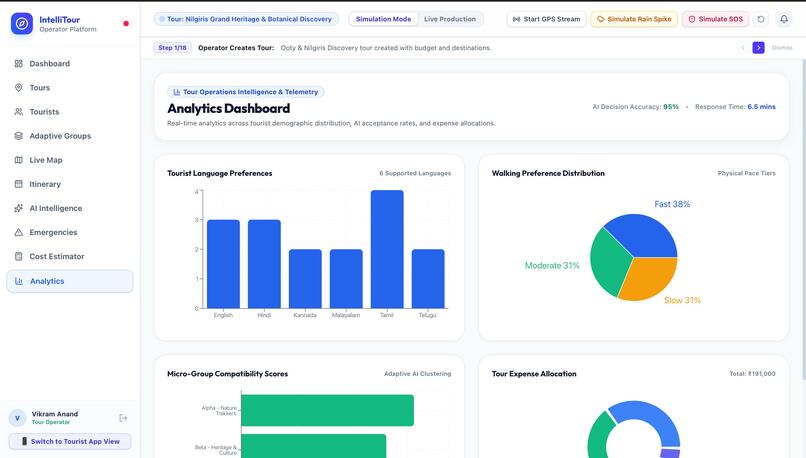Click the Alpha - Nature Trekkers green bar
This screenshot has width=806, height=458.
click(327, 410)
